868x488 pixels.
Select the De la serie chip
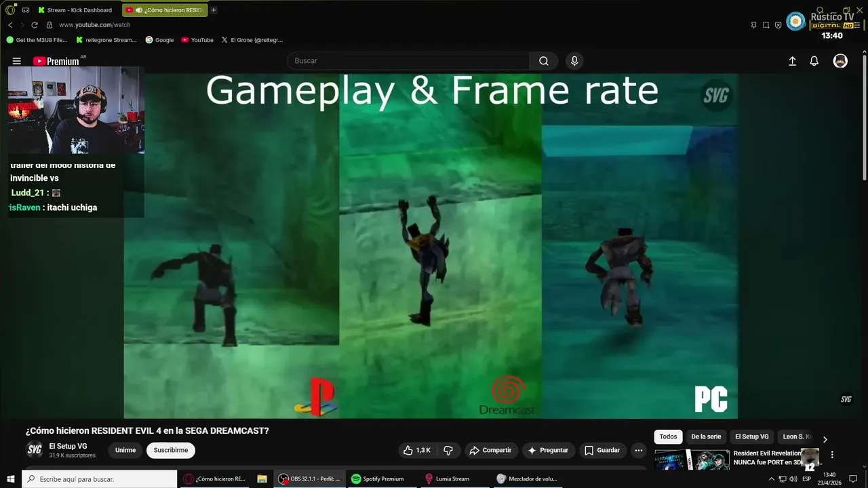[706, 436]
